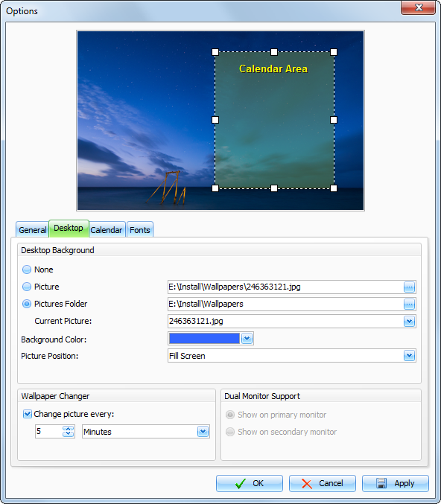441x504 pixels.
Task: Uncheck Change picture every checkbox
Action: (28, 414)
